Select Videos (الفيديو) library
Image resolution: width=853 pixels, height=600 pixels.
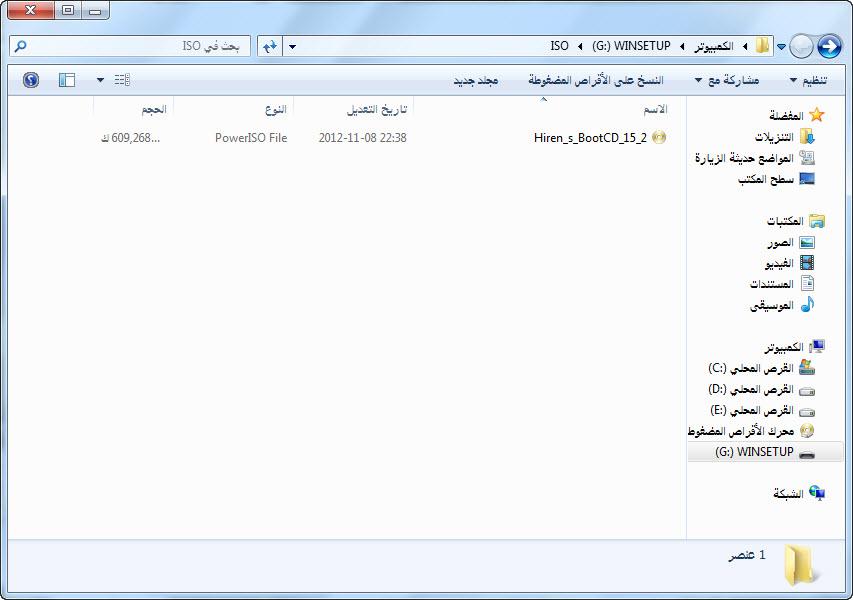pos(780,263)
